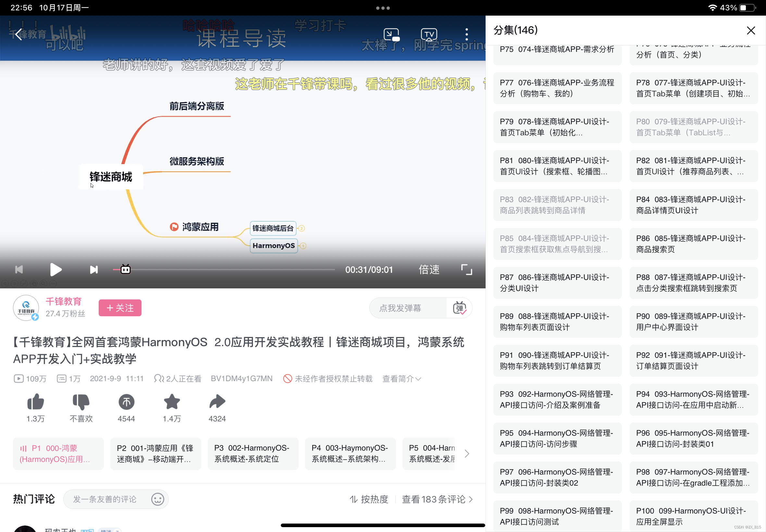Open episode P94 093 在应用中启动新
The width and height of the screenshot is (766, 532).
[x=694, y=400]
